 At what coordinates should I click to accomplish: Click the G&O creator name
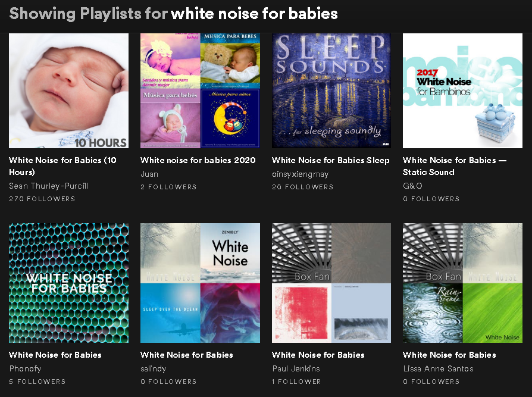[x=412, y=186]
